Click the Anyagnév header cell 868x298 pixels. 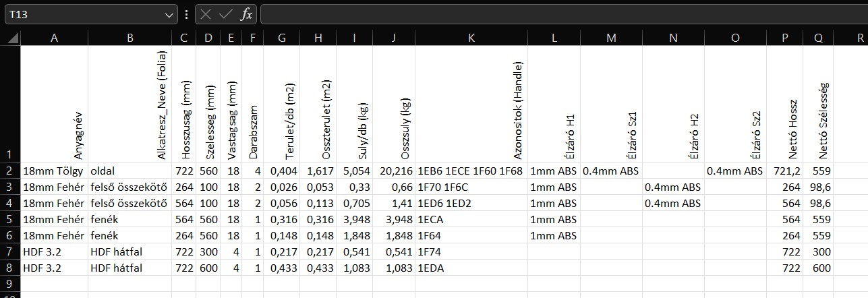click(x=54, y=103)
